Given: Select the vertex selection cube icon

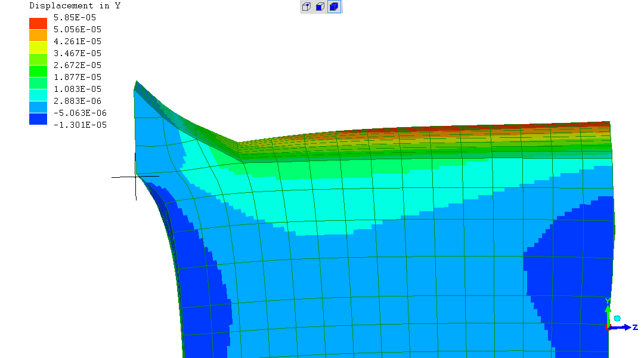Looking at the screenshot, I should pyautogui.click(x=306, y=7).
